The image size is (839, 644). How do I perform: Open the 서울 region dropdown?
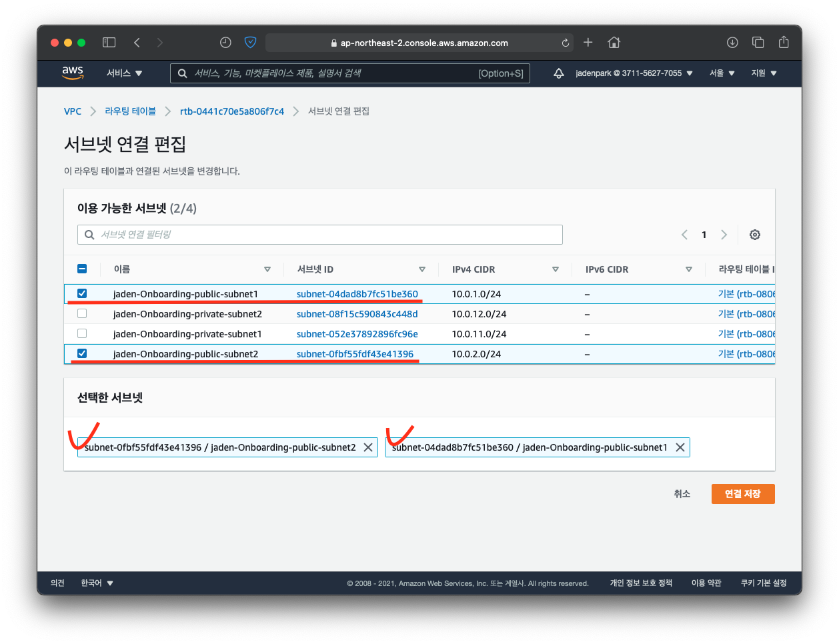pyautogui.click(x=722, y=73)
